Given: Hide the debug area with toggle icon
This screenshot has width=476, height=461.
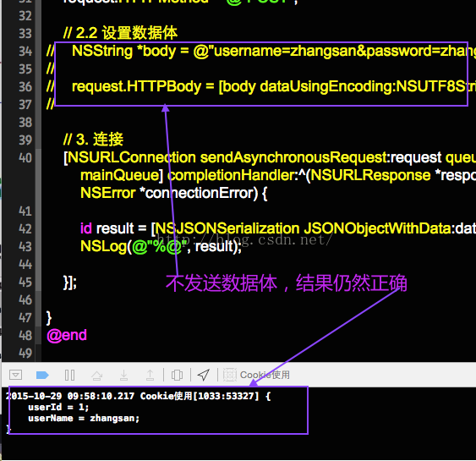Looking at the screenshot, I should tap(15, 375).
